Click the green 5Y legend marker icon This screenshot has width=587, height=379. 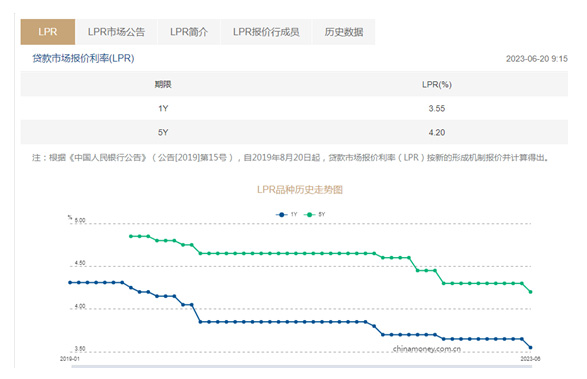[x=309, y=215]
